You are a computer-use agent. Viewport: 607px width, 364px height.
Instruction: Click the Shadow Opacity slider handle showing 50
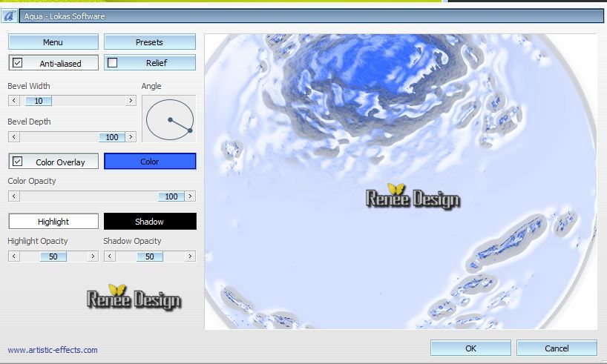[x=149, y=257]
